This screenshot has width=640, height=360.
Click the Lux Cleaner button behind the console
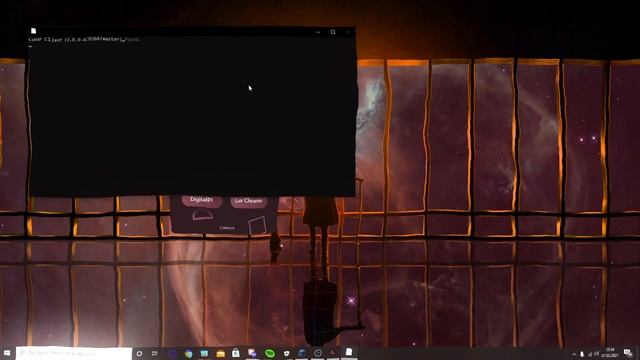point(249,201)
